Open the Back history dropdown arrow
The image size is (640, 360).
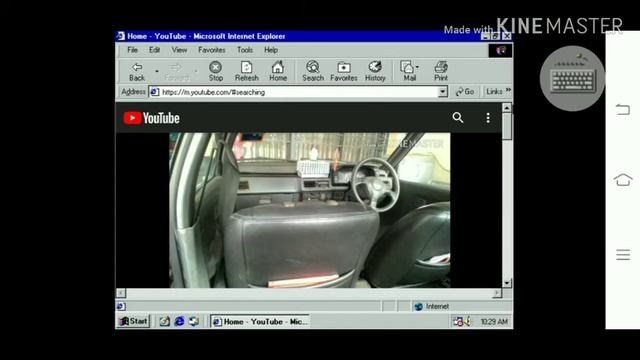point(157,71)
